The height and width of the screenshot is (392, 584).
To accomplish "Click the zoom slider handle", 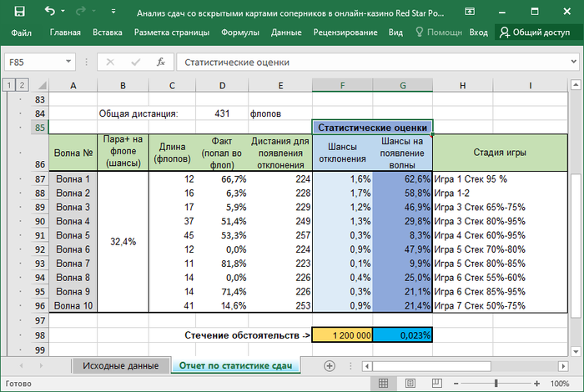I will [496, 383].
